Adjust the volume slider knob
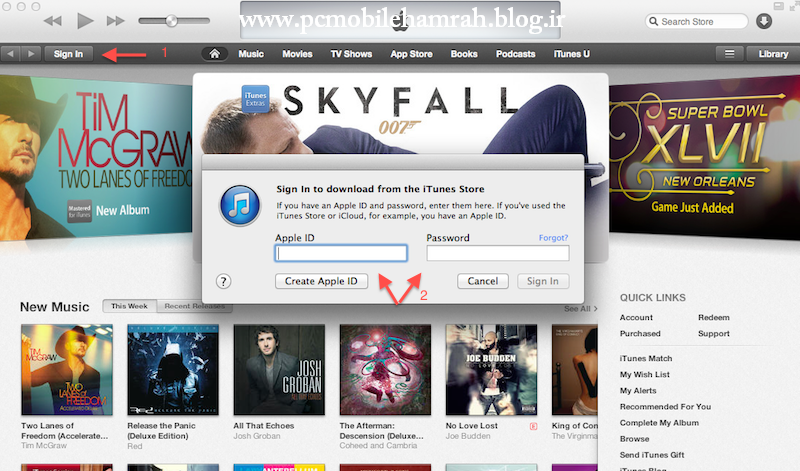The height and width of the screenshot is (471, 800). (x=171, y=21)
